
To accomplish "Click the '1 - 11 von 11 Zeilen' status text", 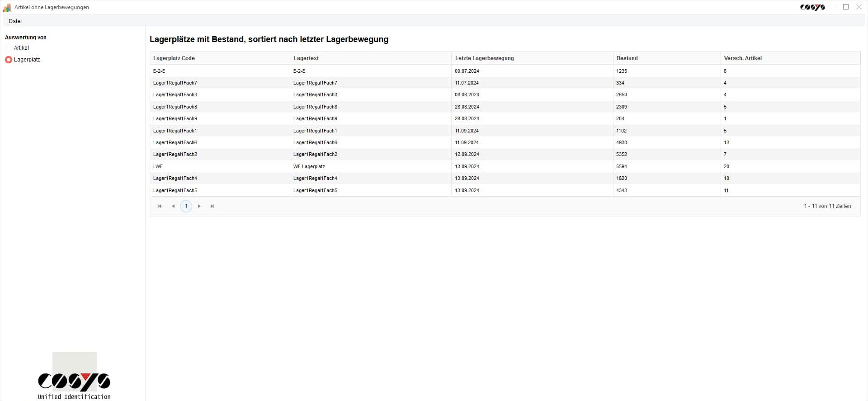I will click(x=827, y=206).
